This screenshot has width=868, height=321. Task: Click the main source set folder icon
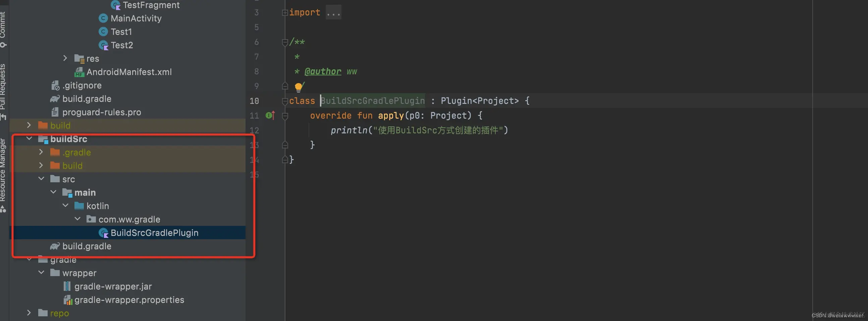67,193
